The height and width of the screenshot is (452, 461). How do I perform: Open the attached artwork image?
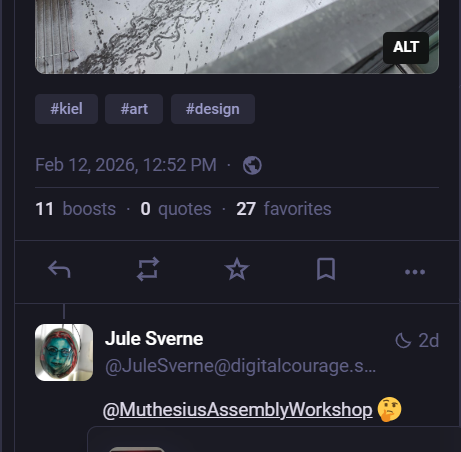point(237,37)
